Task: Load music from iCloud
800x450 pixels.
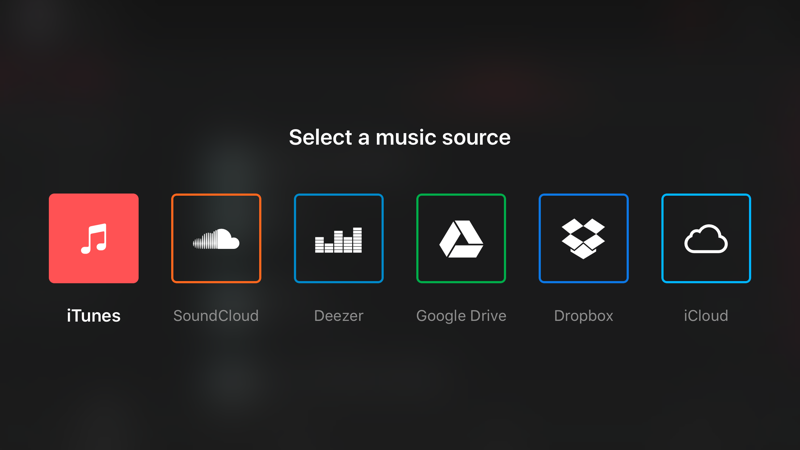Action: click(706, 239)
